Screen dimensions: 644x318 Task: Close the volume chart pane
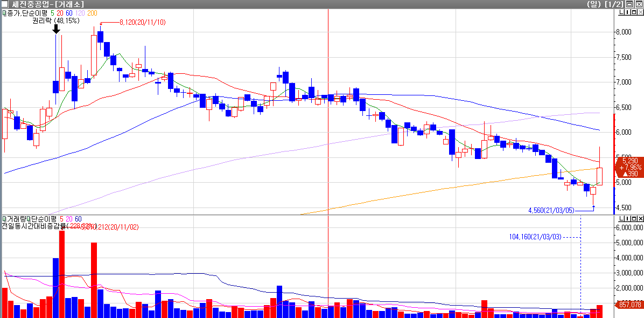(640, 218)
